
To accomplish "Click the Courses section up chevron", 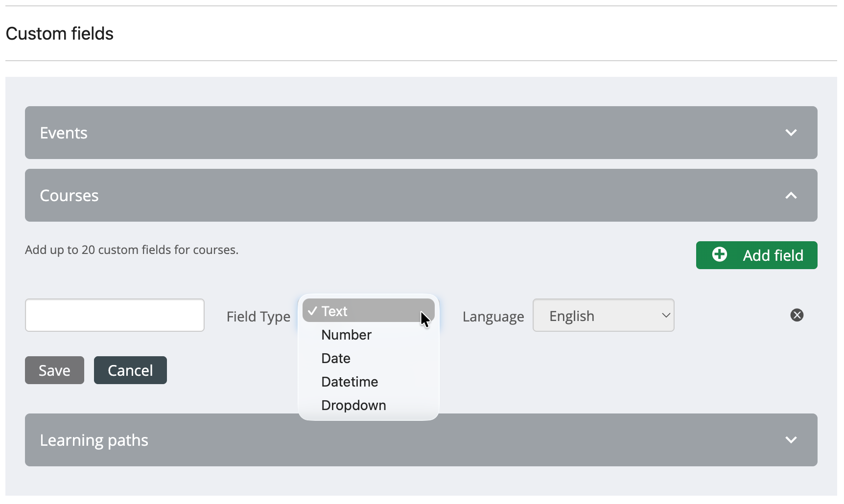I will (x=791, y=196).
